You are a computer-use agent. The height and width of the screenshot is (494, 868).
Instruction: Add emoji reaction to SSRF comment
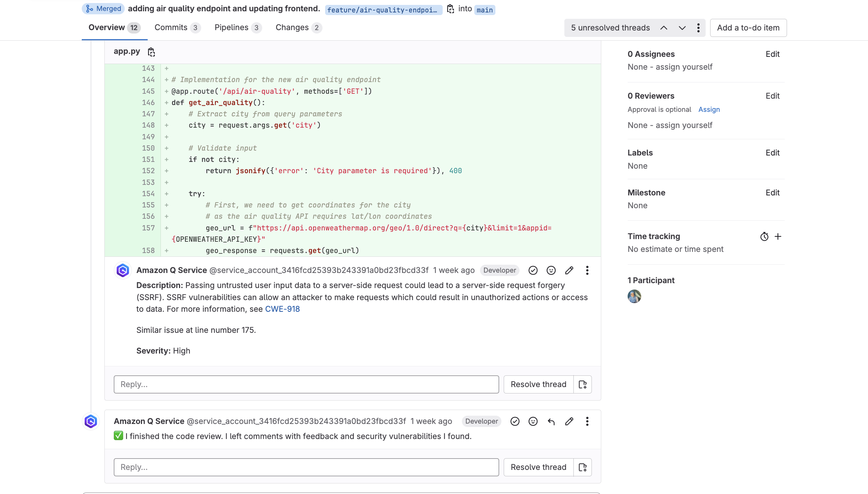tap(551, 270)
